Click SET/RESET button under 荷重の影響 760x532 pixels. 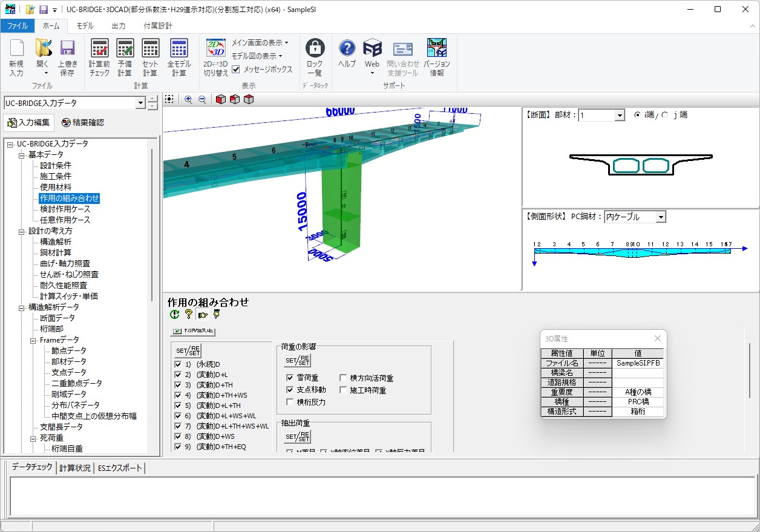point(297,361)
